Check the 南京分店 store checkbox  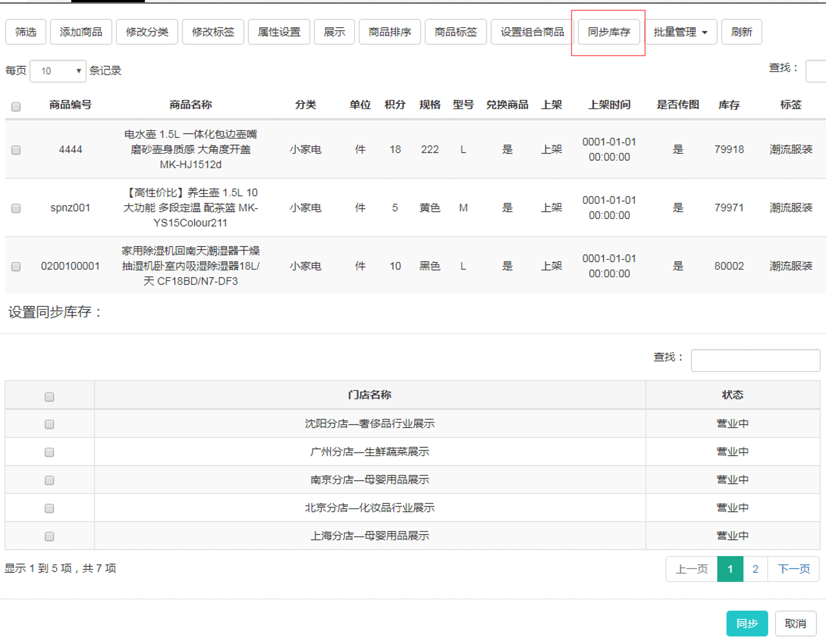pos(49,481)
